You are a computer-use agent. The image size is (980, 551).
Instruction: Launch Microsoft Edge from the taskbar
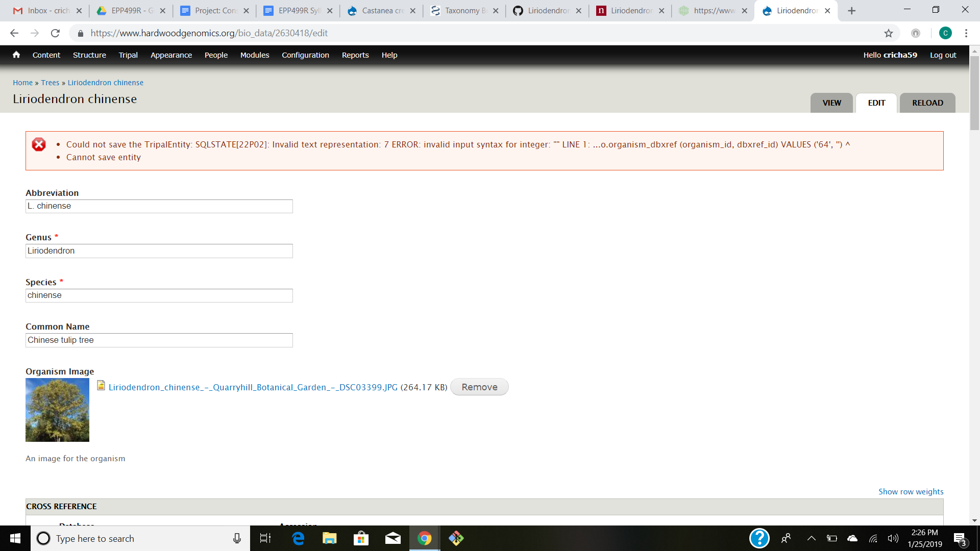[x=298, y=538]
